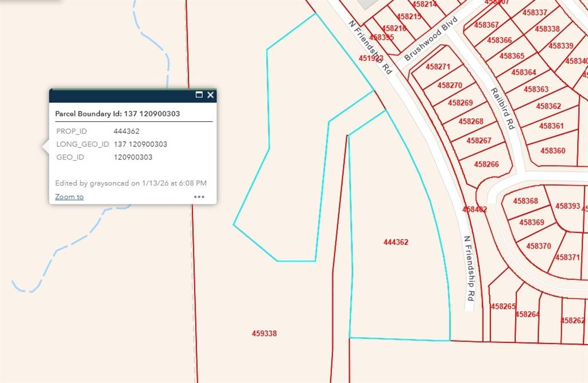Select parcel 458266 on the map

[486, 164]
